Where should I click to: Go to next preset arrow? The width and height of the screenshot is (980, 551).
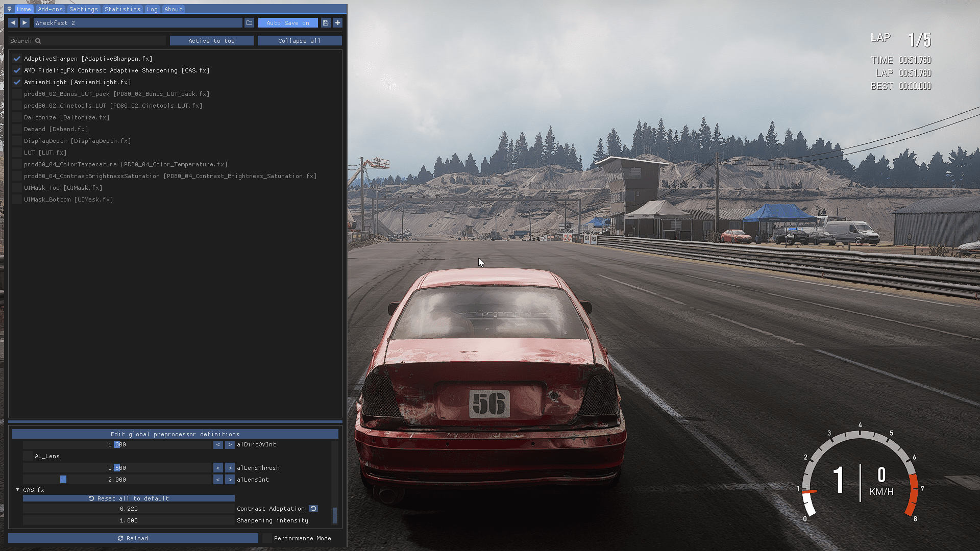[24, 23]
